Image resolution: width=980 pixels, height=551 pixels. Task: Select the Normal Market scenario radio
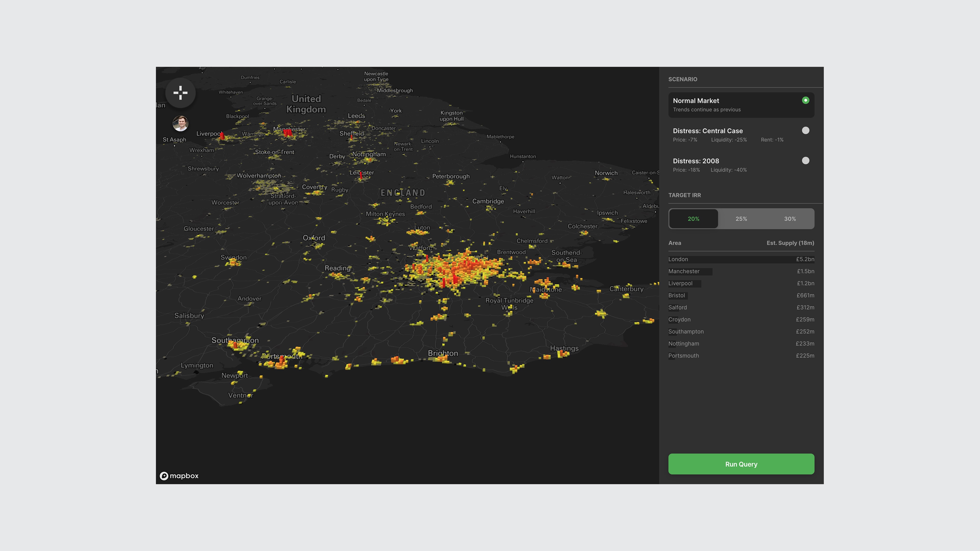(x=805, y=101)
